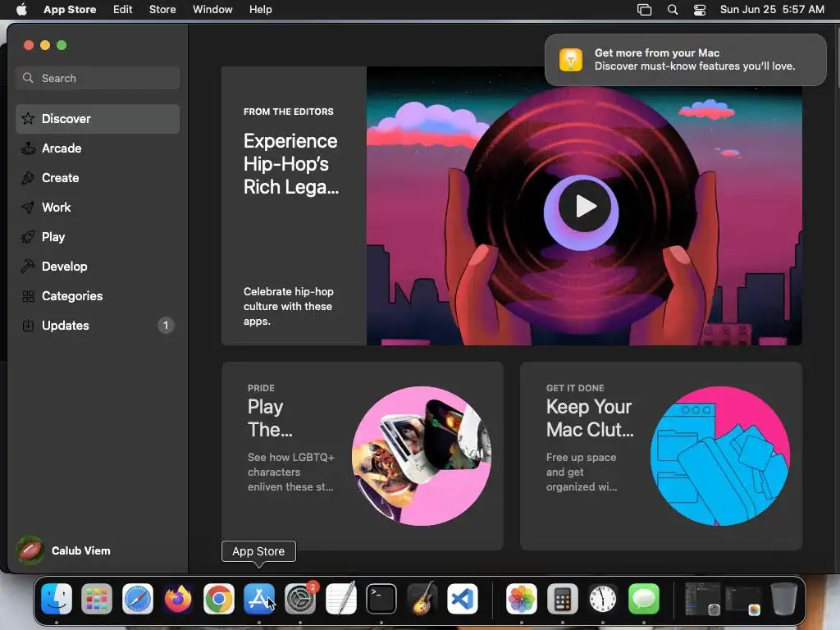
Task: Open the Edit menu
Action: pyautogui.click(x=123, y=10)
